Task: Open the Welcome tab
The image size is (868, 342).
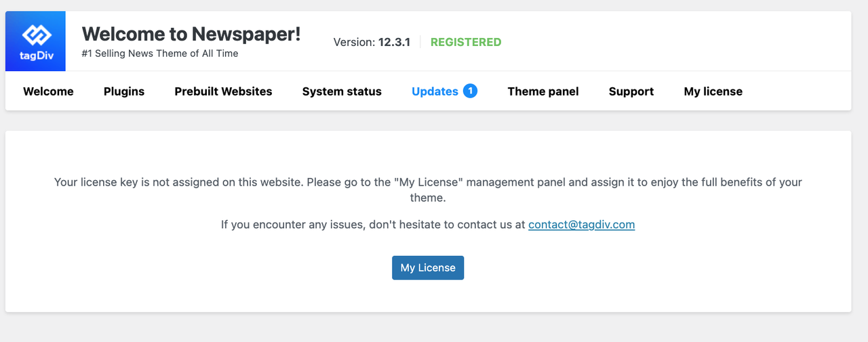Action: point(48,91)
